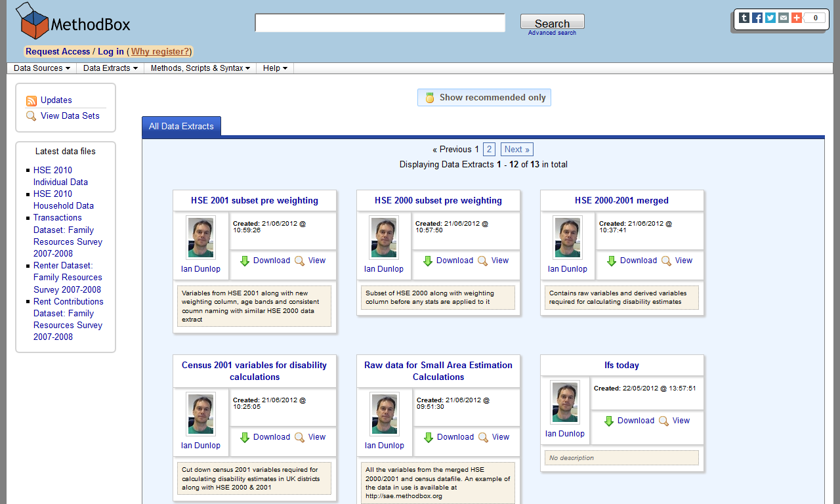This screenshot has width=840, height=504.
Task: Click share count bubble showing 0
Action: [814, 18]
